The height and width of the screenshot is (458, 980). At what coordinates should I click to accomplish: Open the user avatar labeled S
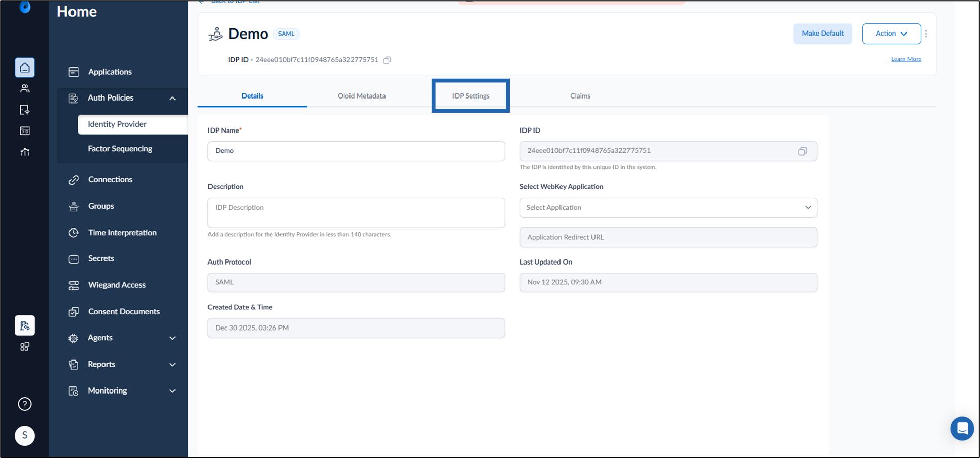coord(25,435)
